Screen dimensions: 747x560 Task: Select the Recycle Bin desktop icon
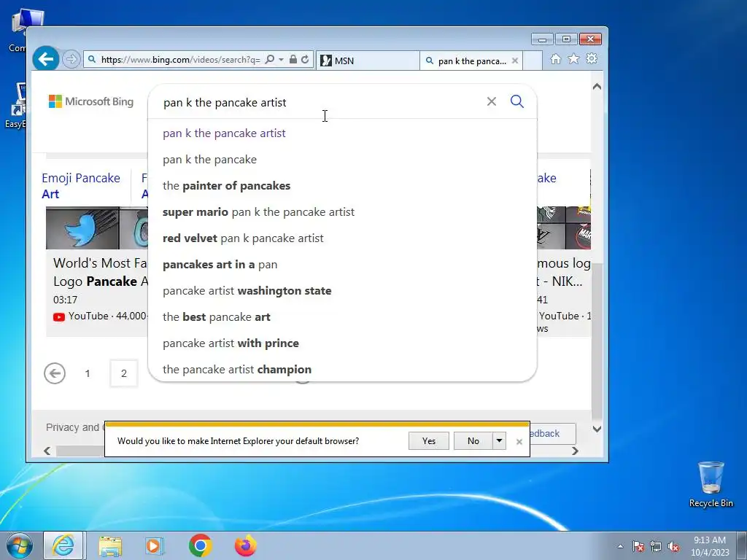(x=711, y=485)
